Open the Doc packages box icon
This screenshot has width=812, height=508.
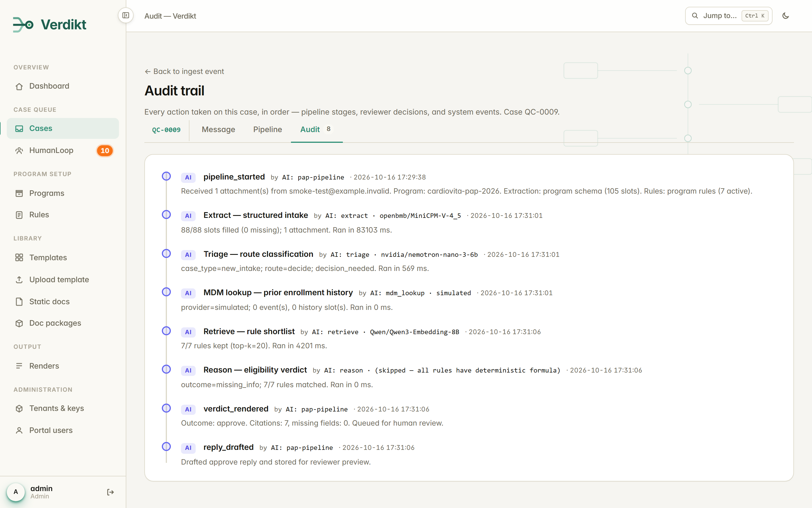19,323
